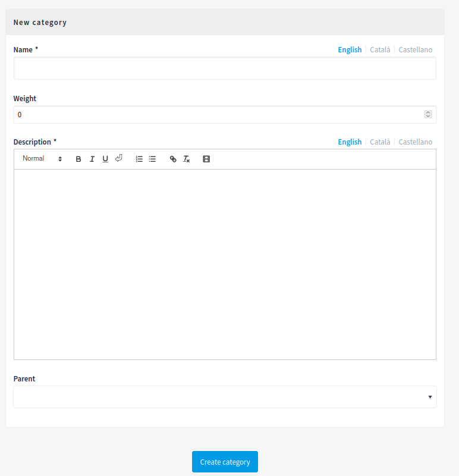
Task: Switch Name field to English tab
Action: point(350,50)
